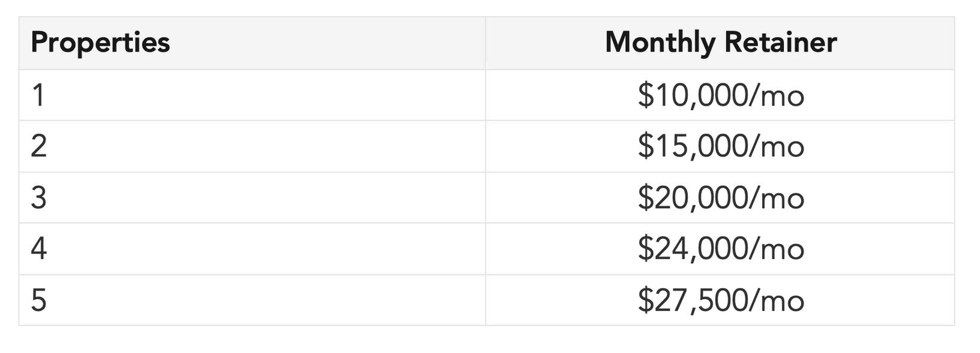Click the $20,000/mo retainer cell

(x=720, y=198)
